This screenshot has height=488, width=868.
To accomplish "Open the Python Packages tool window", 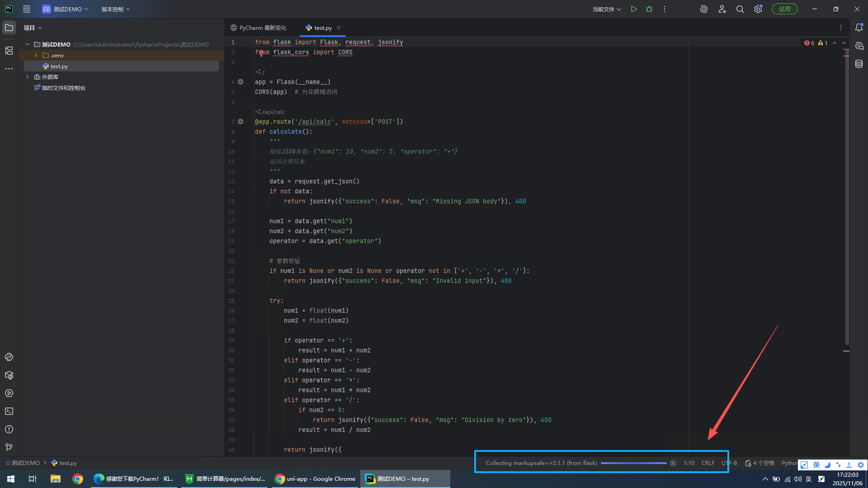I will (x=9, y=375).
